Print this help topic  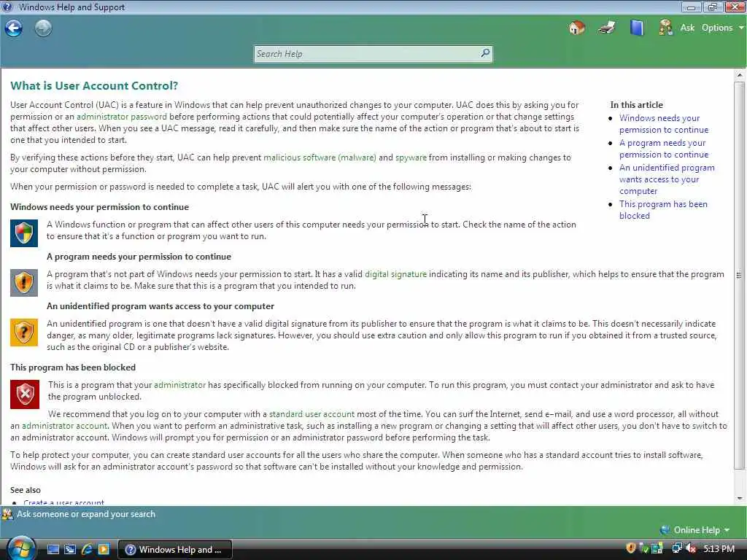pyautogui.click(x=606, y=28)
